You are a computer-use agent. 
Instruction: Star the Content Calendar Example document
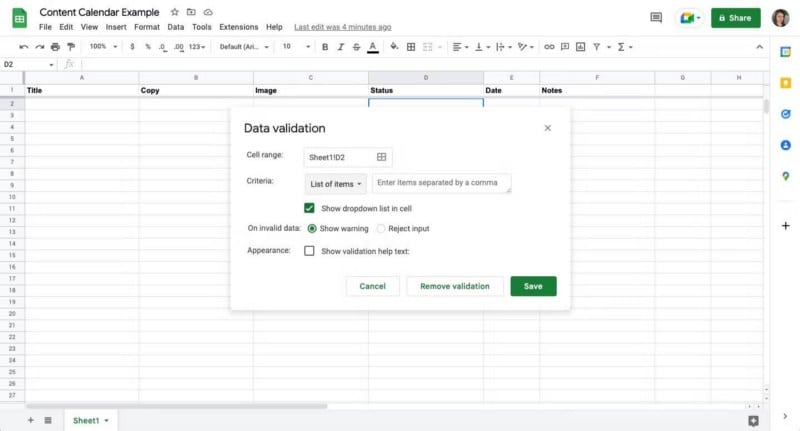(x=175, y=12)
